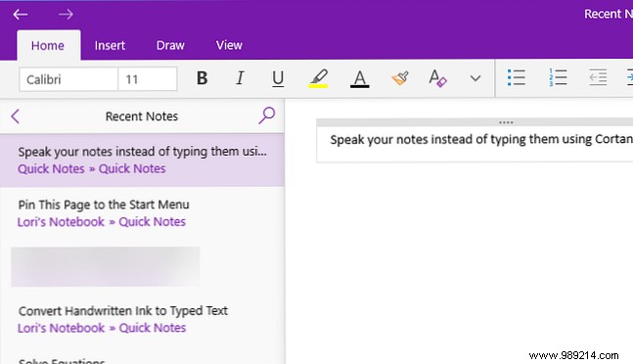The width and height of the screenshot is (633, 364).
Task: Click the Calibri font name box
Action: [68, 79]
